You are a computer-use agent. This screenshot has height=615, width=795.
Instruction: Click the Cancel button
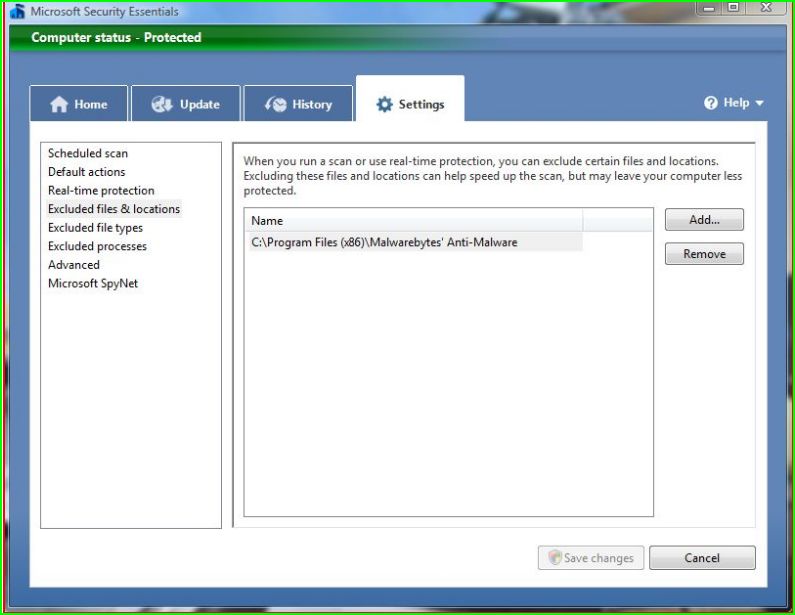click(x=702, y=558)
